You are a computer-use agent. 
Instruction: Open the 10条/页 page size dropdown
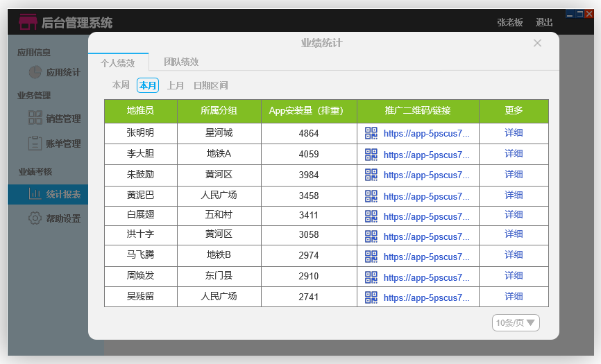pyautogui.click(x=516, y=322)
